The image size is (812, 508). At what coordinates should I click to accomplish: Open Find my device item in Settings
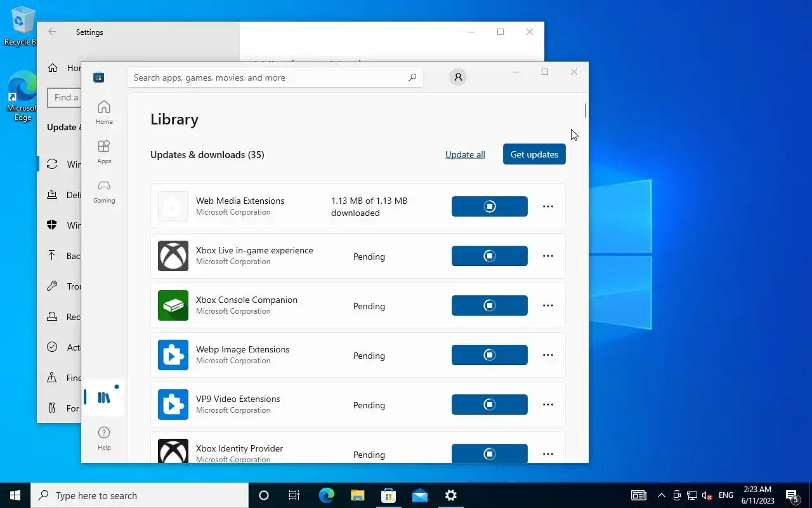[60, 378]
